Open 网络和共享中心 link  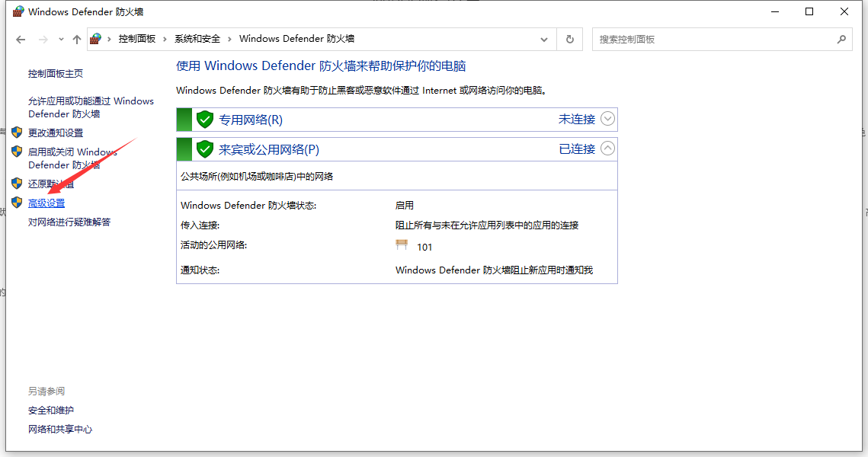(x=60, y=430)
